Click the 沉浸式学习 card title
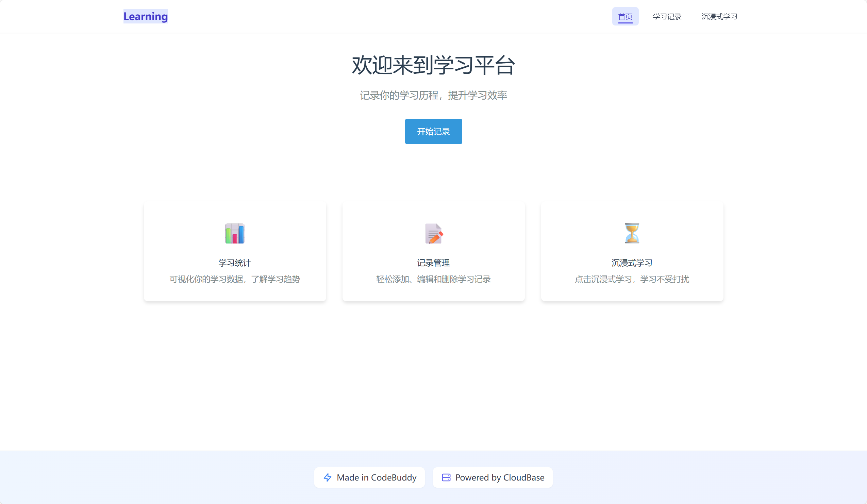The image size is (867, 504). click(632, 263)
